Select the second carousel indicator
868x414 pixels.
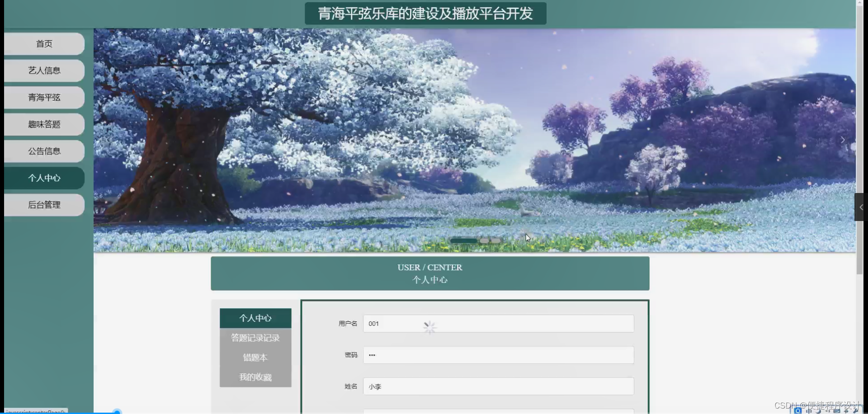[x=484, y=241]
